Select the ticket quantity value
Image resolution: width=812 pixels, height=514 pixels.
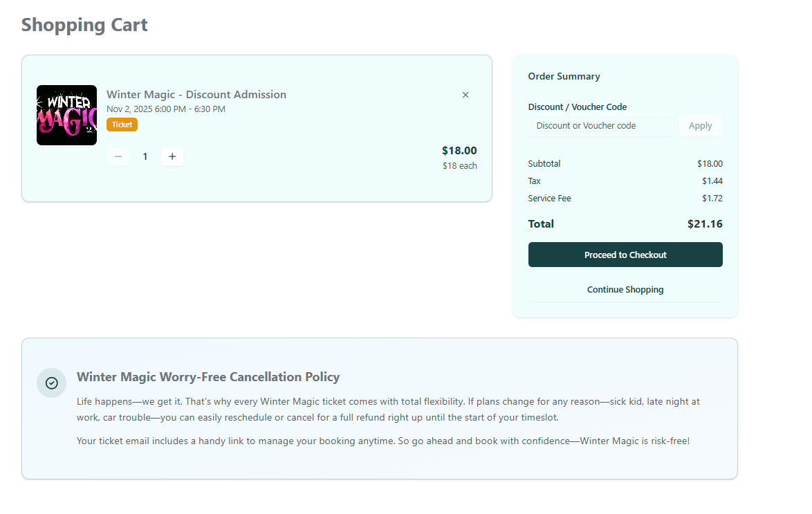click(145, 156)
